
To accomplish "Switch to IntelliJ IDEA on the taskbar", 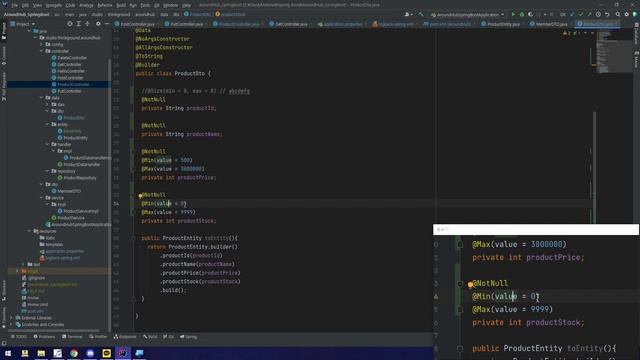I will tap(123, 353).
